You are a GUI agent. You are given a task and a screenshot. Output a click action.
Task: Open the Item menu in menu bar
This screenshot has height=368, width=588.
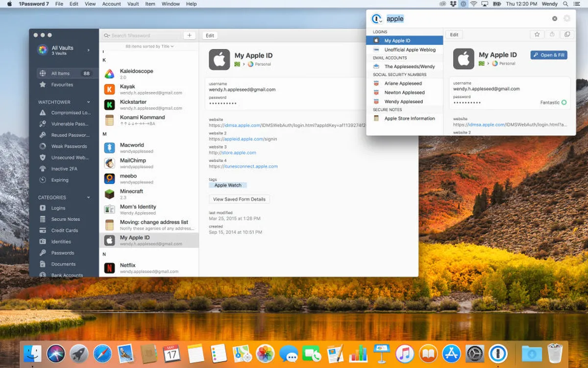click(x=150, y=4)
